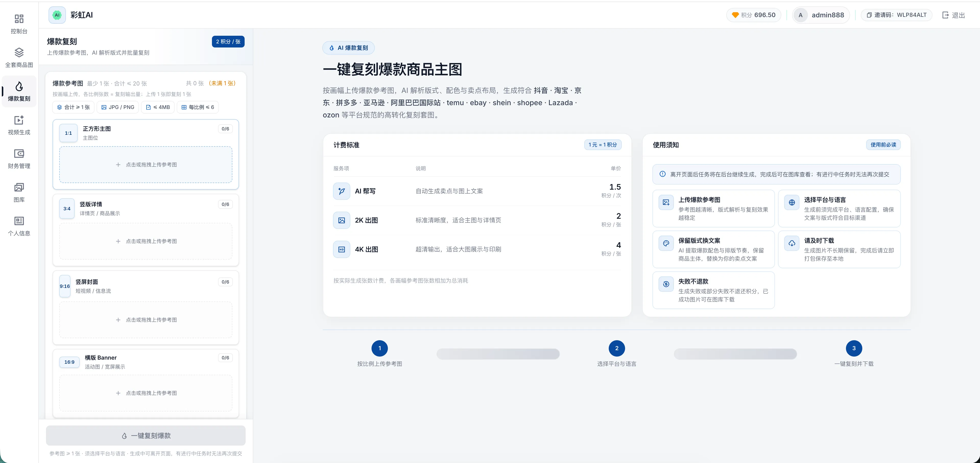Click the 2 积分 / 张 price for 2K 出图
The image size is (980, 463).
coord(611,220)
